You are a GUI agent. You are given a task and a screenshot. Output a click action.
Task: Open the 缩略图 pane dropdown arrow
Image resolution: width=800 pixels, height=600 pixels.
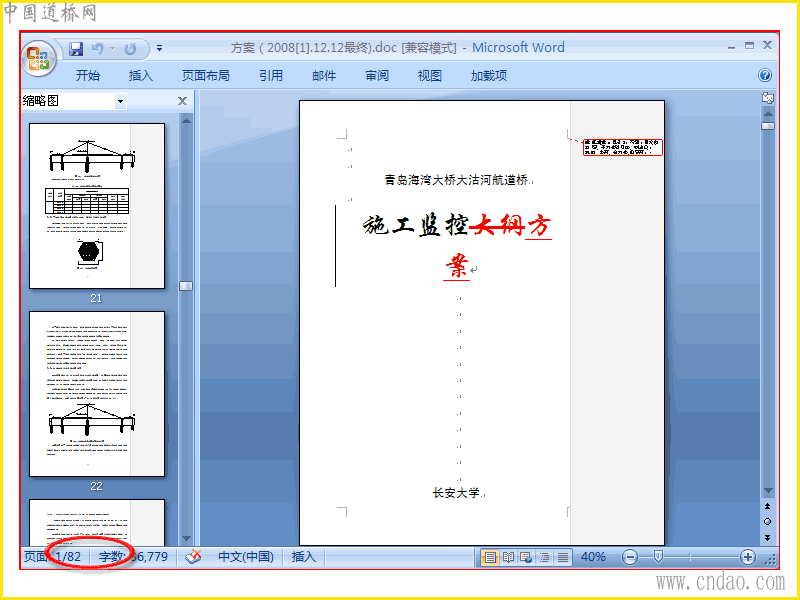[120, 101]
